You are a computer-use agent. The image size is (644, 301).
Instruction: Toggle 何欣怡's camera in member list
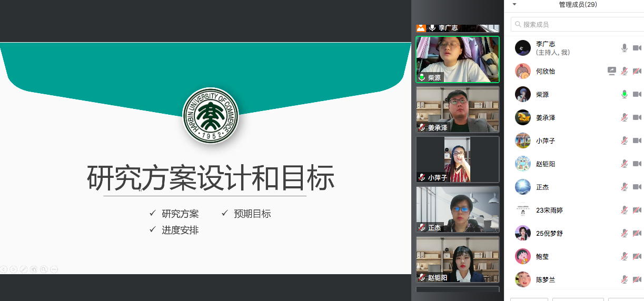637,71
